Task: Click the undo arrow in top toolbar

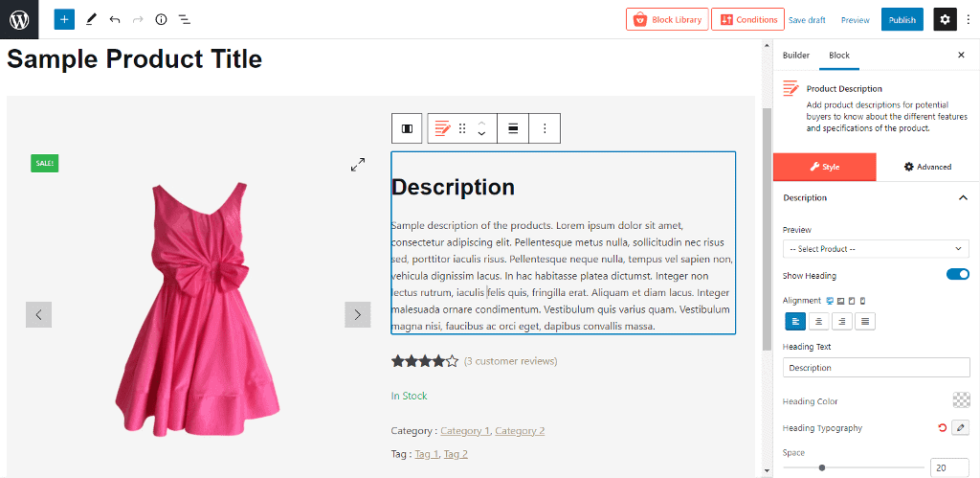Action: tap(115, 19)
